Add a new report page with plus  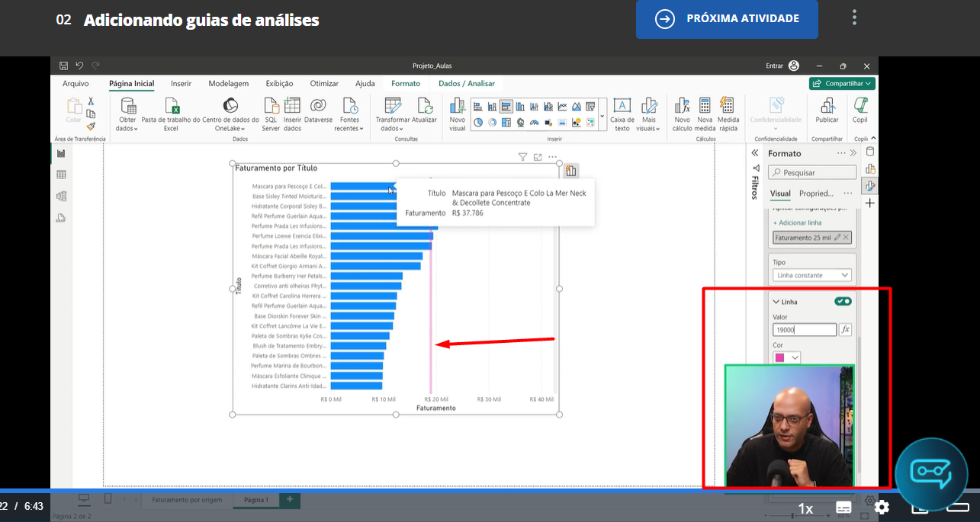click(x=290, y=500)
